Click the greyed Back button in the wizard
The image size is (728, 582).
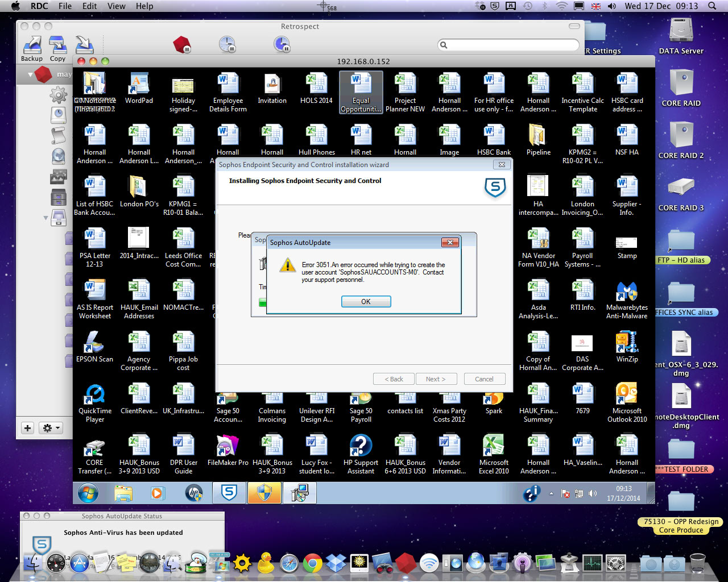pos(394,379)
